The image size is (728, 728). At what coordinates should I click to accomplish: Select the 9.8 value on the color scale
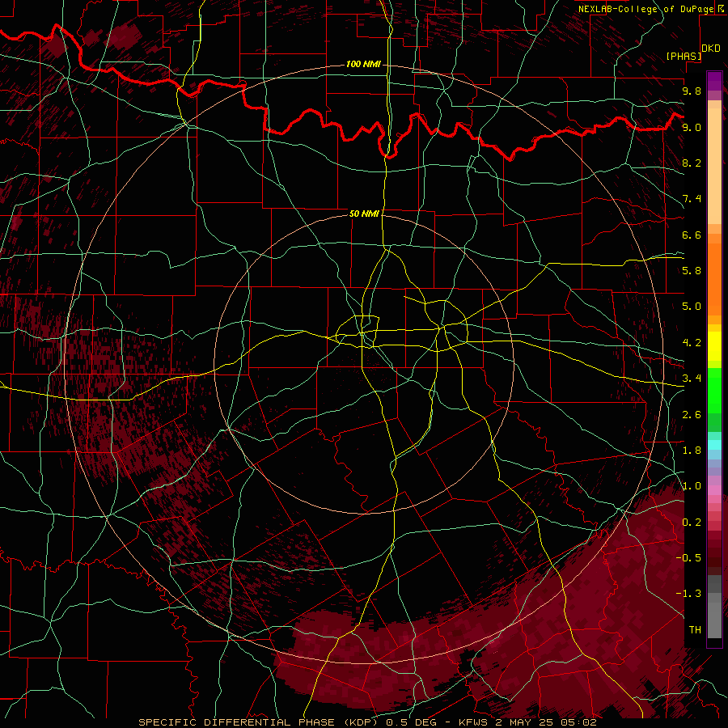692,91
